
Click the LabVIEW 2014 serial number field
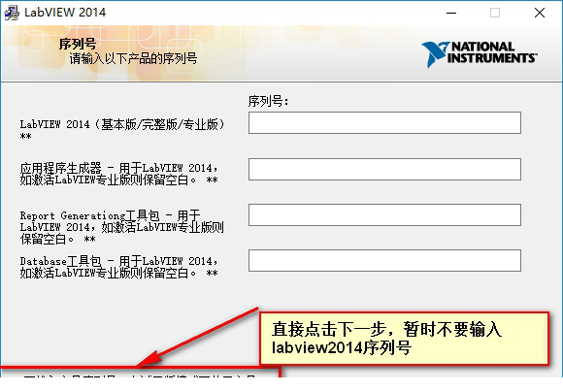pos(384,123)
